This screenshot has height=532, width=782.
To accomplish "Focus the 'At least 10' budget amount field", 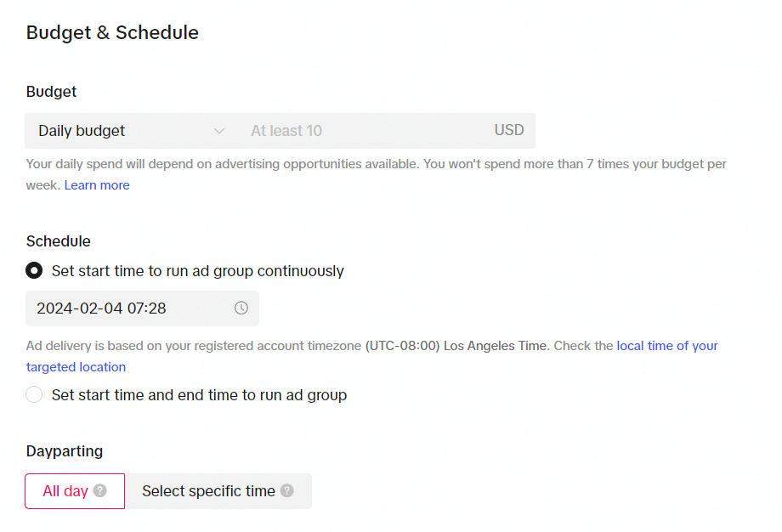I will pyautogui.click(x=365, y=131).
